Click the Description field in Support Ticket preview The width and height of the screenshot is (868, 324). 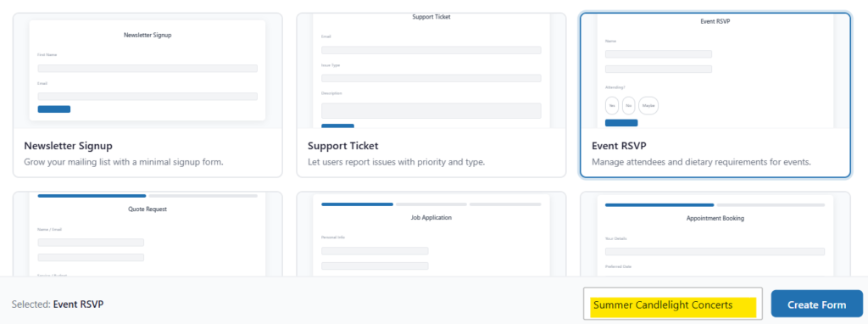(x=431, y=110)
